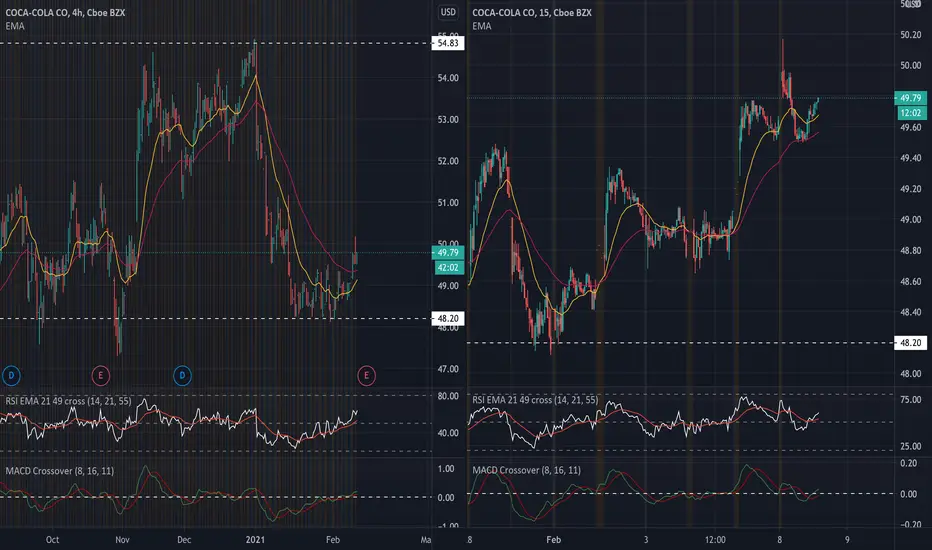Click 2021 on the 4h time axis
The width and height of the screenshot is (932, 550).
coord(255,540)
